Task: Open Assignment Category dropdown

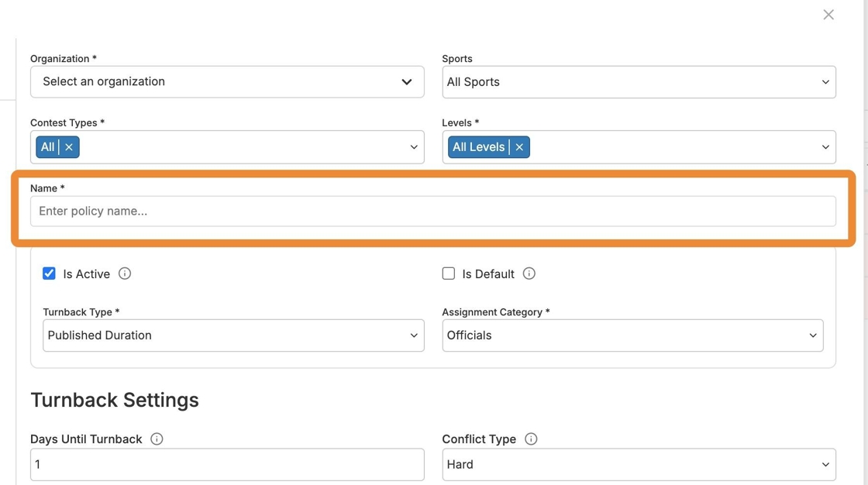Action: pos(632,335)
